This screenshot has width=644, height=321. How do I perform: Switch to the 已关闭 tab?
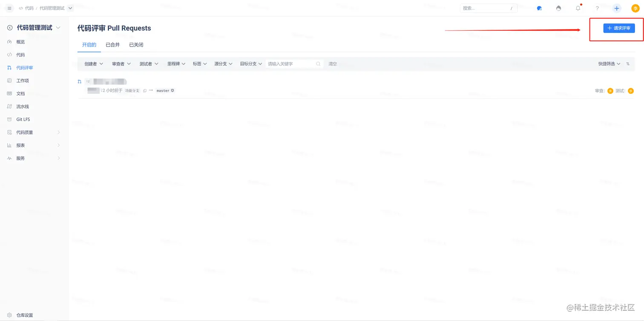(x=136, y=44)
